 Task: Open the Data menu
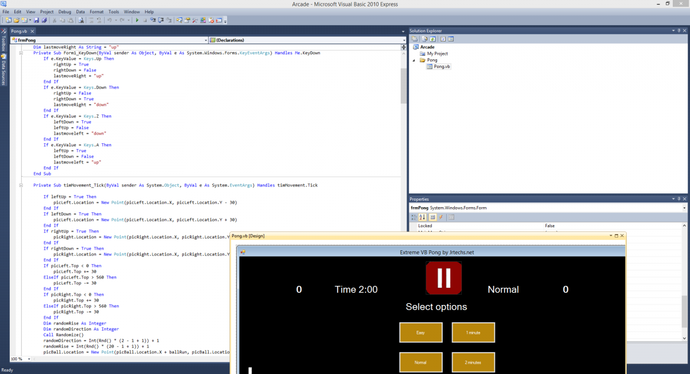(x=81, y=12)
